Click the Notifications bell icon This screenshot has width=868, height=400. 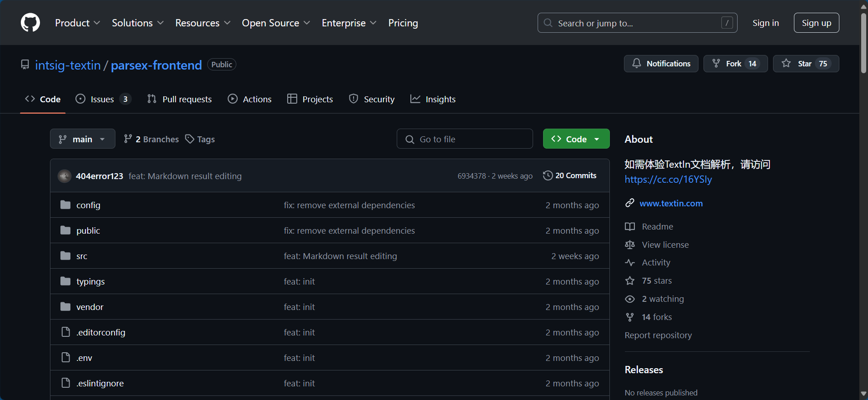[x=637, y=64]
